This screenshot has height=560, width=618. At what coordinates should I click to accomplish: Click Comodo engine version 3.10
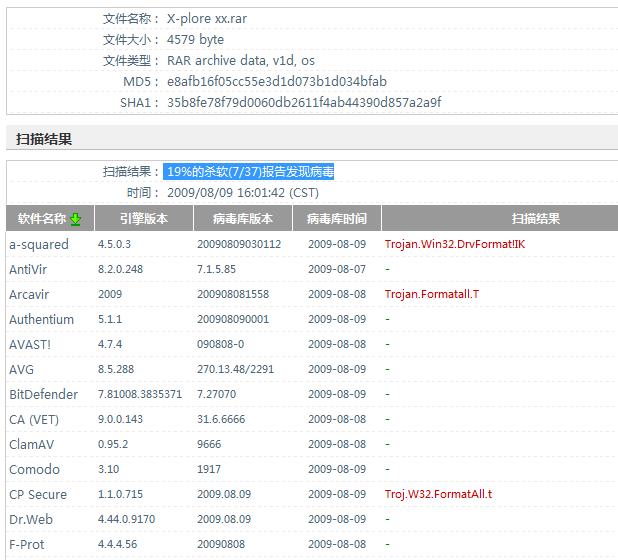108,469
